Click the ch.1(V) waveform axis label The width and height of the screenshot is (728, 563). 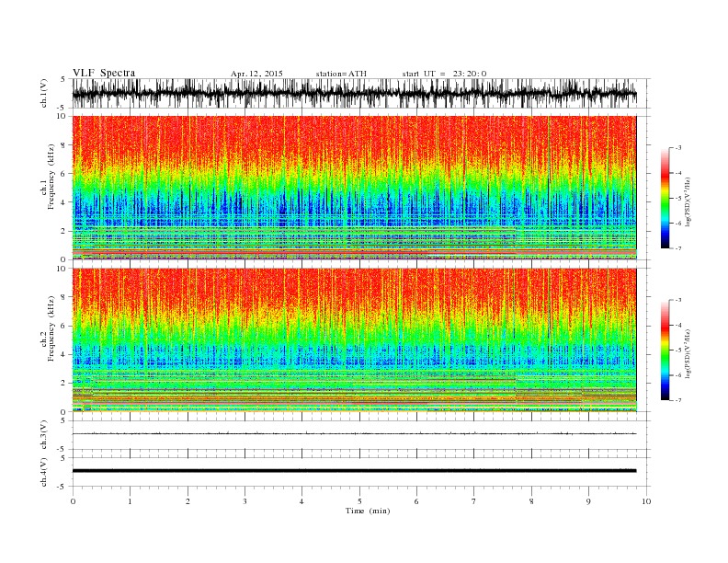click(44, 93)
